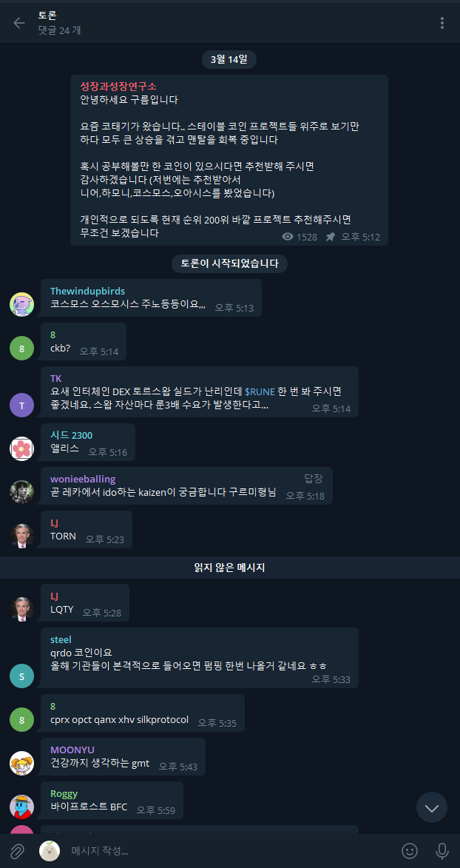The image size is (460, 868).
Task: Open steel's profile name
Action: (61, 639)
